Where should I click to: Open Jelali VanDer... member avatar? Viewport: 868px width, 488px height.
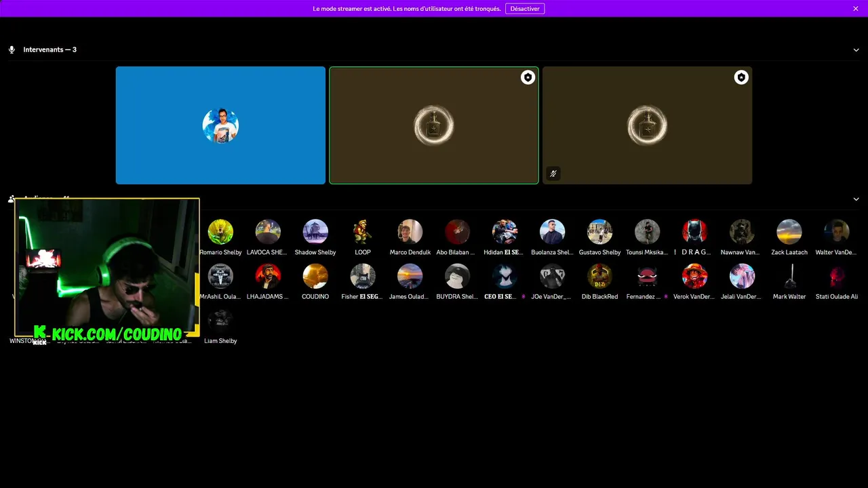point(742,277)
